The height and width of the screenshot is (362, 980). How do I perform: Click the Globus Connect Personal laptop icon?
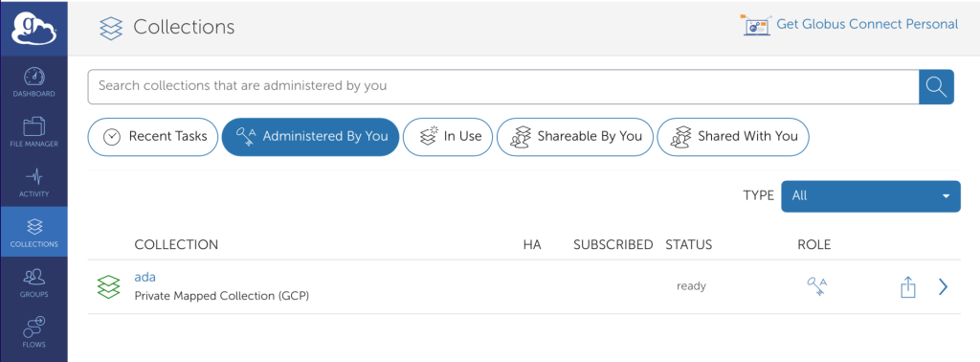pos(756,25)
